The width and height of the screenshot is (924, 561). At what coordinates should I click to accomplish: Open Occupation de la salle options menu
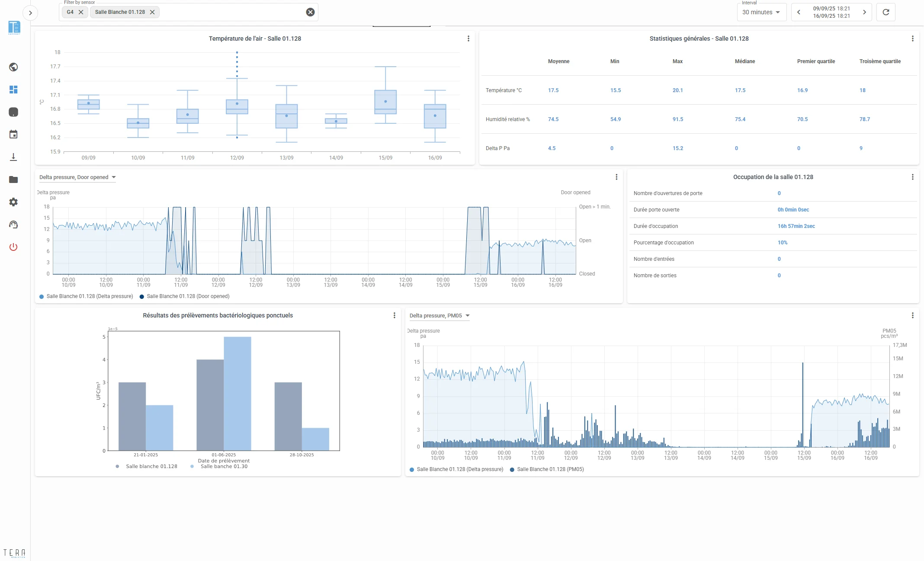pyautogui.click(x=913, y=177)
